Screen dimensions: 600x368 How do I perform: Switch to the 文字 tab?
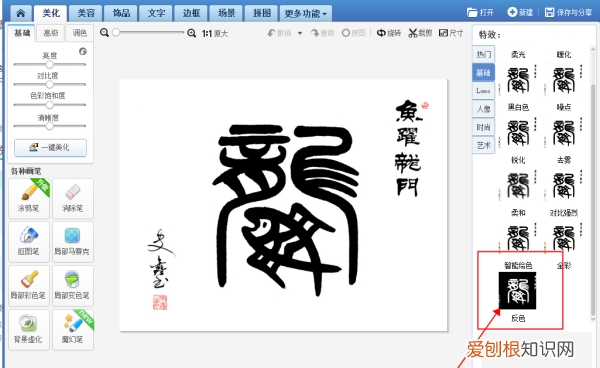(x=157, y=13)
